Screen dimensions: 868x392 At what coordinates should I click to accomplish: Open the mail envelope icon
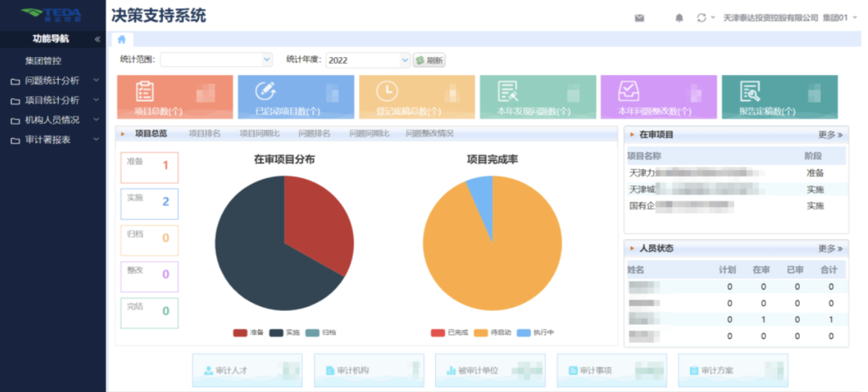639,18
